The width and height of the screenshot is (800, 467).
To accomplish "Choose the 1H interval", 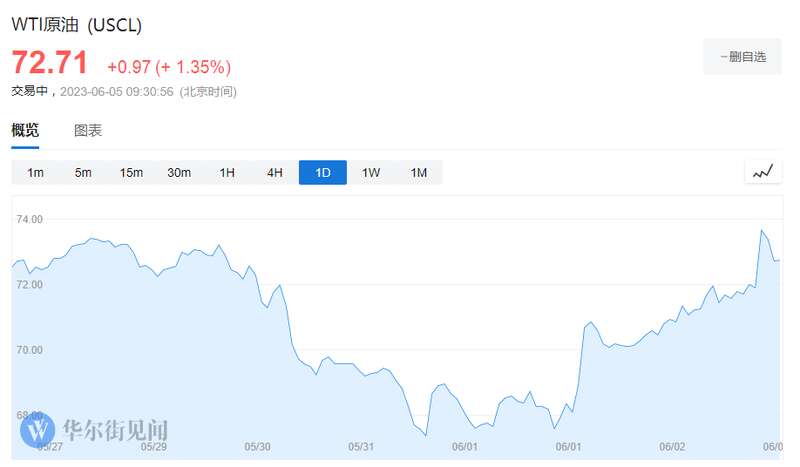I will coord(227,173).
